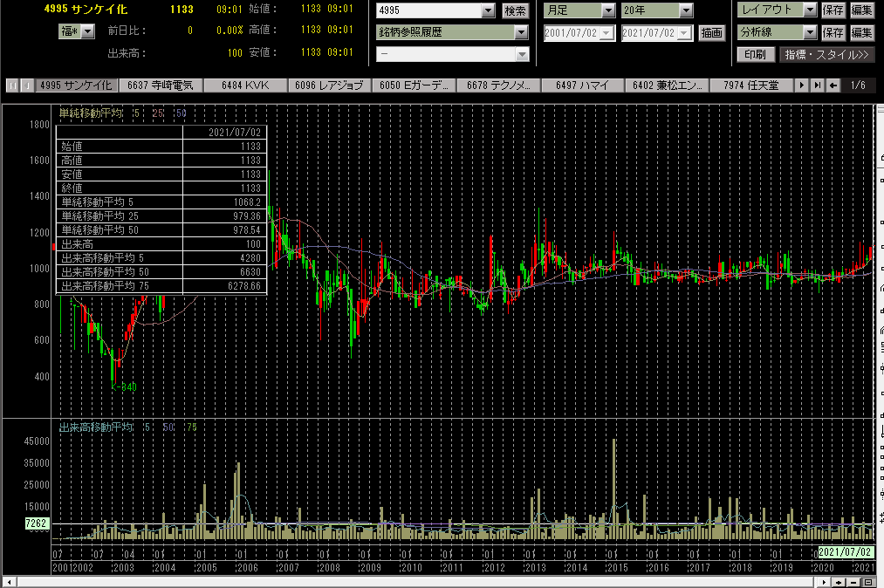Click the left back arrow icon
This screenshot has width=884, height=588.
(x=833, y=85)
